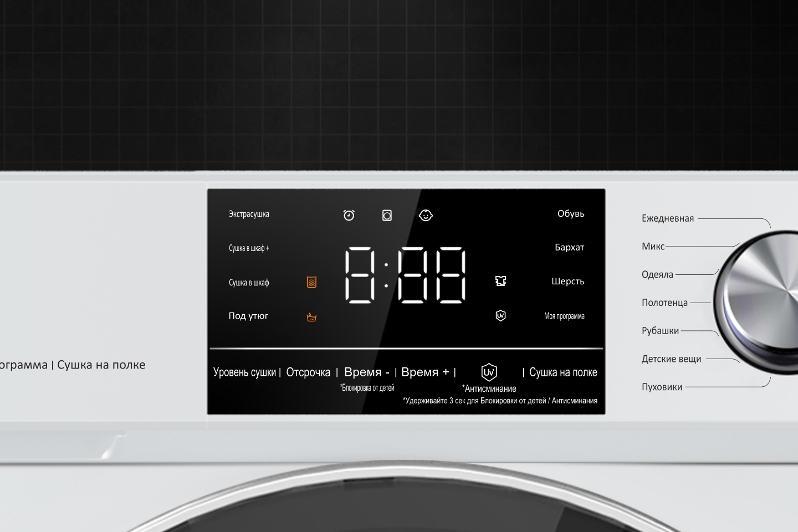This screenshot has height=532, width=798.
Task: Click the silver program selector knob
Action: pos(756,302)
